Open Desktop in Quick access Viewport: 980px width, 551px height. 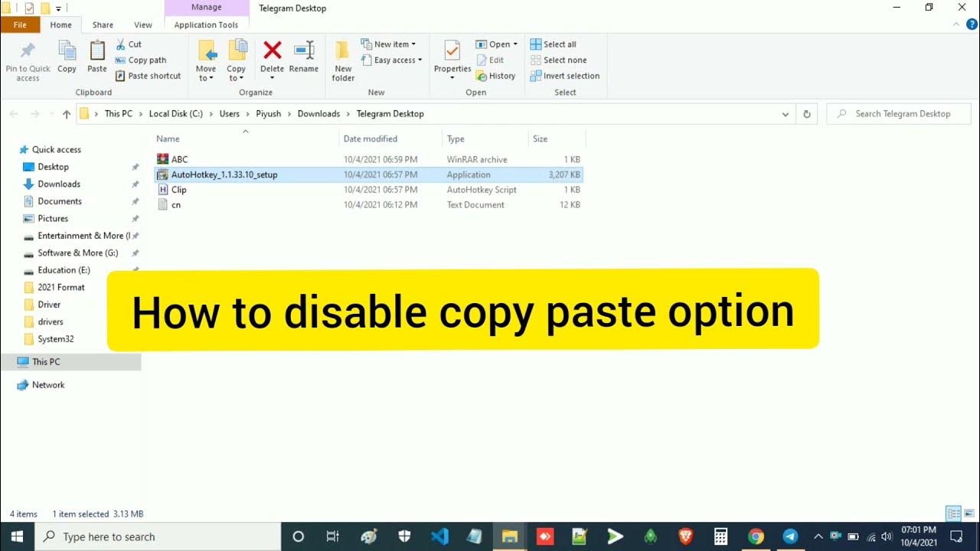(53, 167)
